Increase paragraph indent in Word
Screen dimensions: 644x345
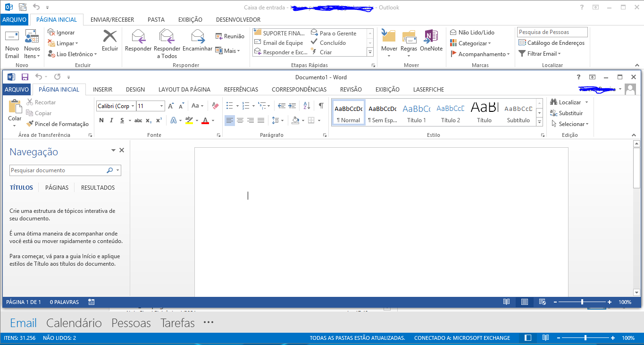tap(292, 106)
